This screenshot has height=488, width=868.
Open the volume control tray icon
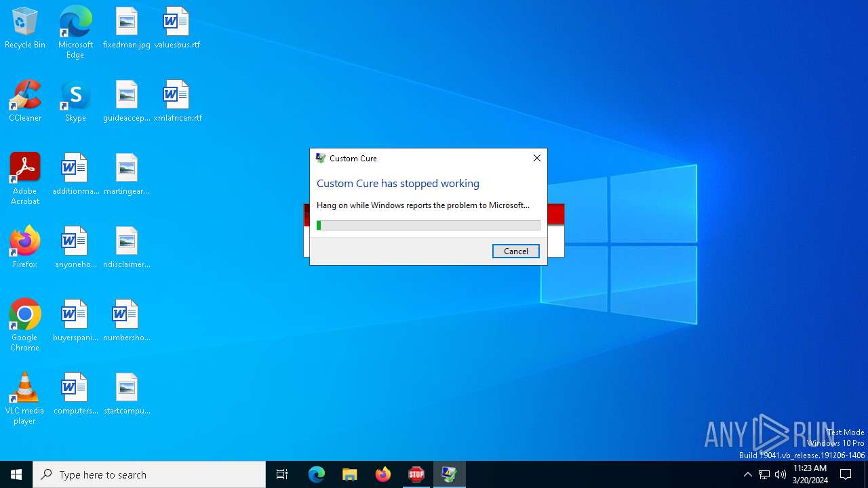[x=781, y=474]
